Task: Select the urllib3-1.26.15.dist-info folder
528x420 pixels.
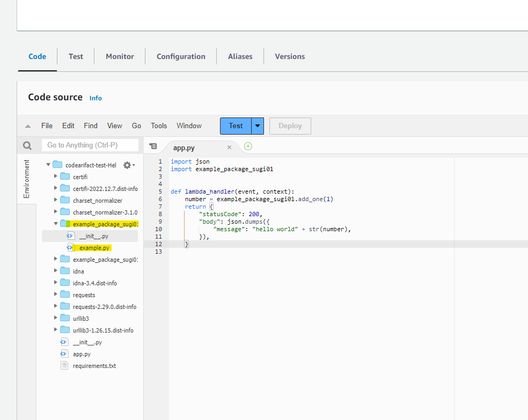Action: click(103, 330)
